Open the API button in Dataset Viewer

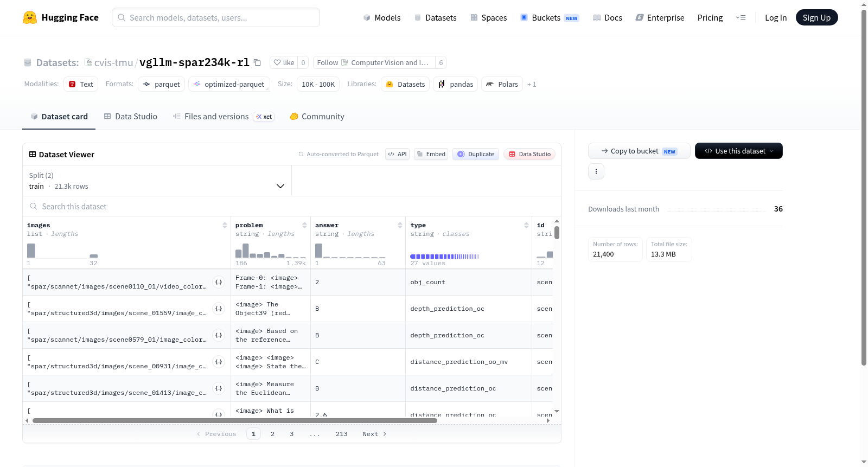(397, 154)
